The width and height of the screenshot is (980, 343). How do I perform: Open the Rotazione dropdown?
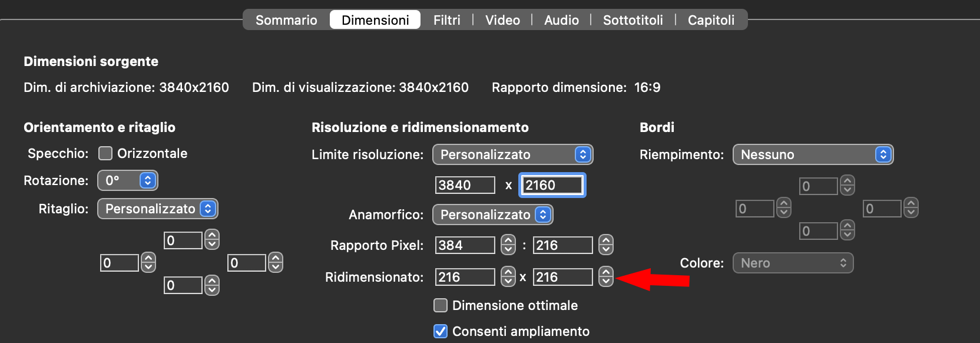[128, 180]
